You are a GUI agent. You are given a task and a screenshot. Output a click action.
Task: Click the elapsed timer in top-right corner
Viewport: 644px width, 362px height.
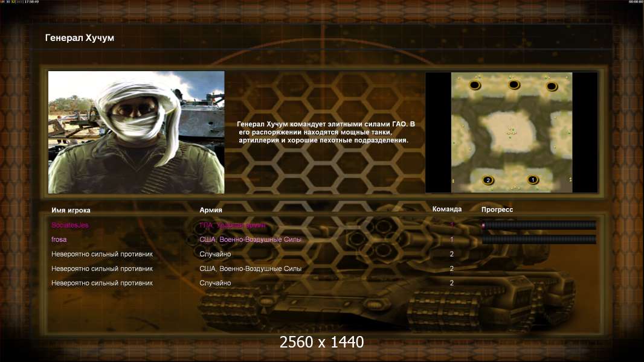pos(636,2)
